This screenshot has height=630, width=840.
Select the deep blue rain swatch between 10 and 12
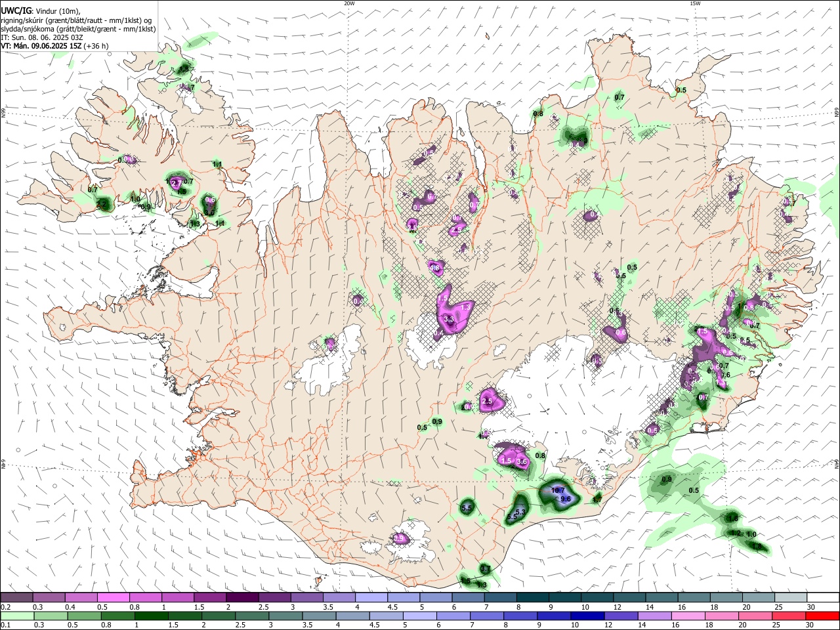click(x=586, y=616)
